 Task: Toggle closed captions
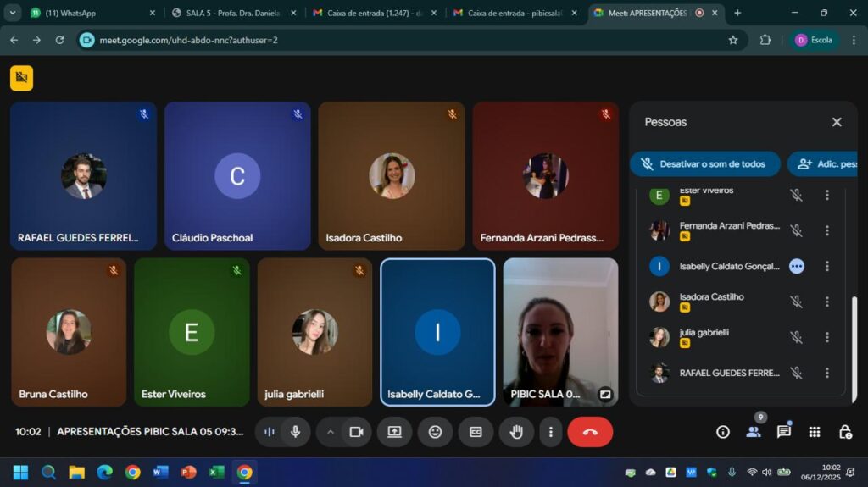click(476, 432)
